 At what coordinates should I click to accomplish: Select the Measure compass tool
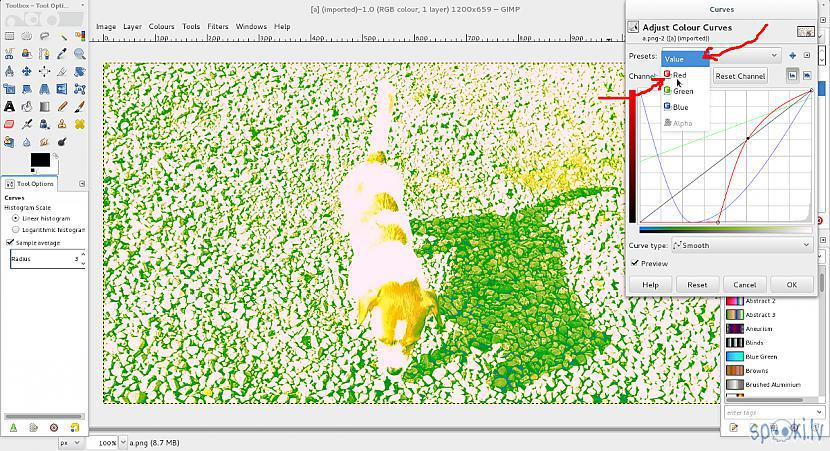(9, 71)
